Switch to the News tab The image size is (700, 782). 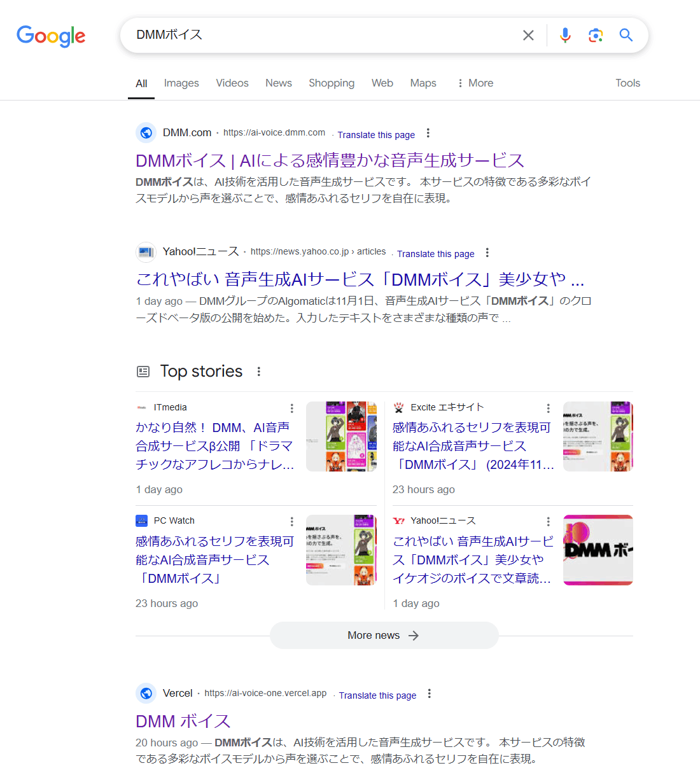(x=279, y=83)
